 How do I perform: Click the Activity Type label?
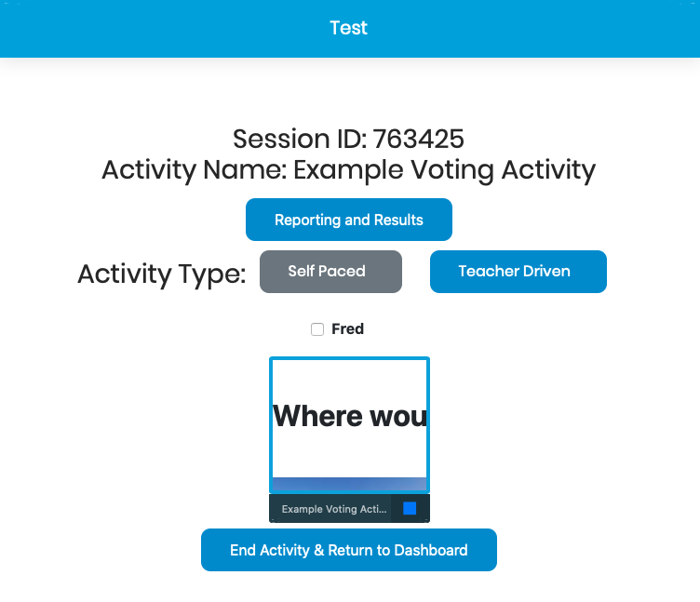click(162, 274)
